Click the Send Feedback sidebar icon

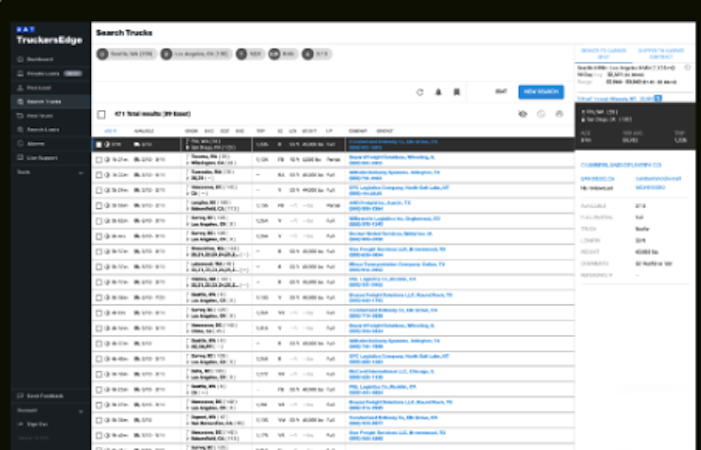(x=20, y=396)
